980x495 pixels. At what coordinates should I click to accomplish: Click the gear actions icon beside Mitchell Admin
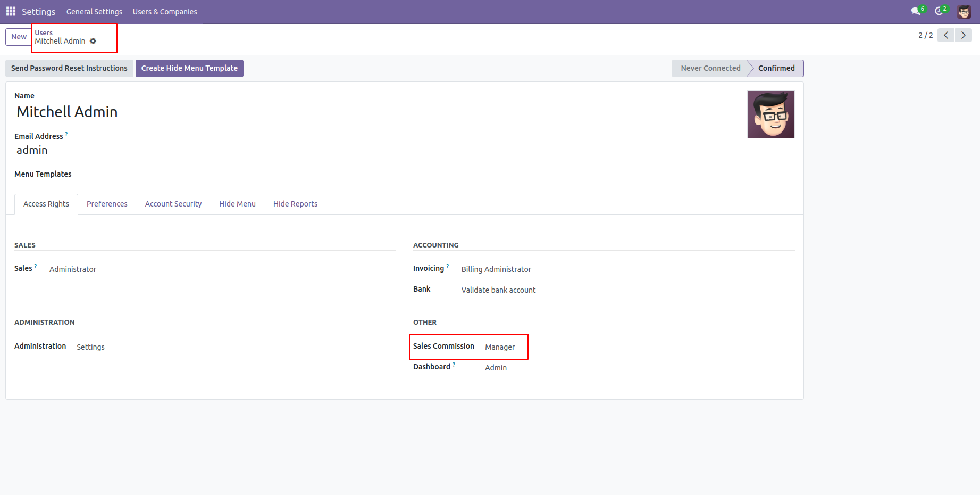tap(93, 41)
